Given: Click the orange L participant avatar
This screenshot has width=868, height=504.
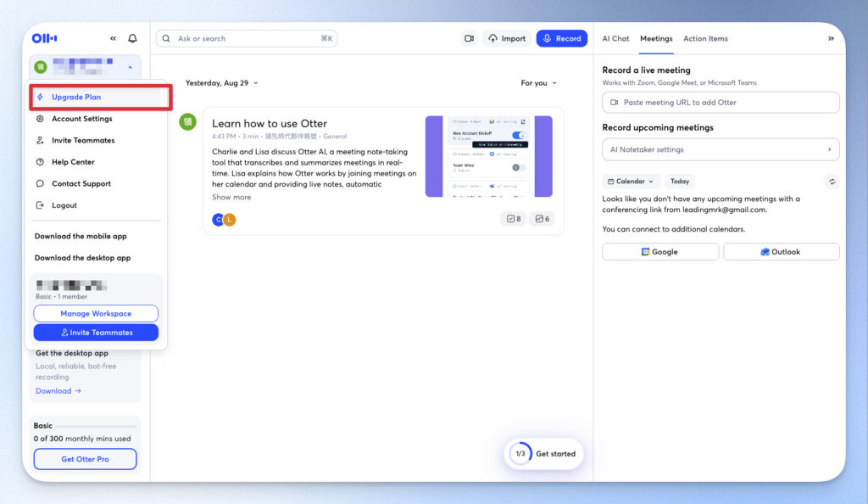Looking at the screenshot, I should 230,220.
